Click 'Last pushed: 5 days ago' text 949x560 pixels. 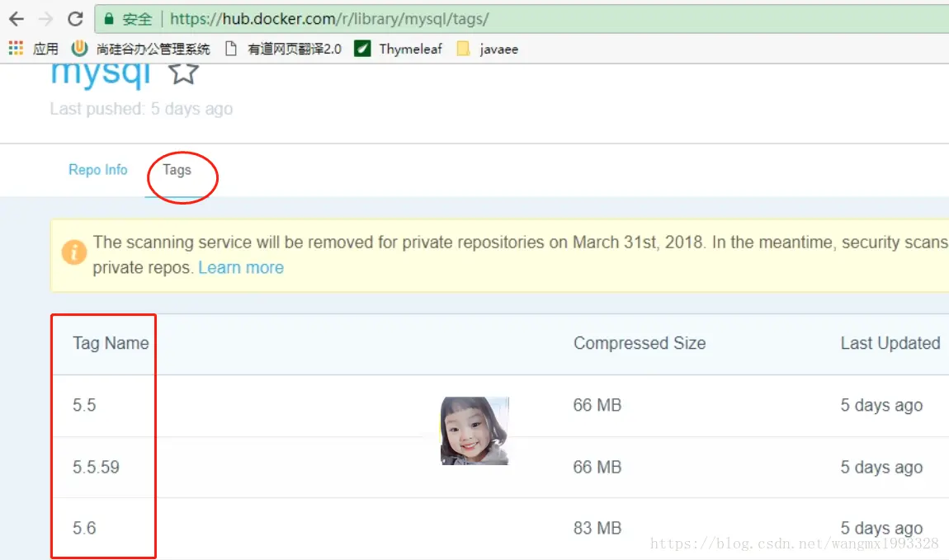click(x=141, y=109)
